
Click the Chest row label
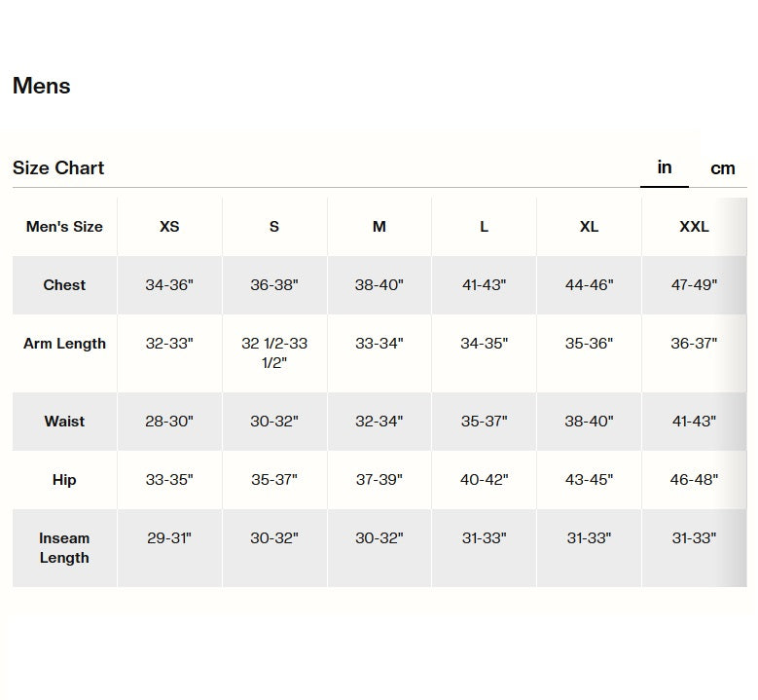coord(64,285)
